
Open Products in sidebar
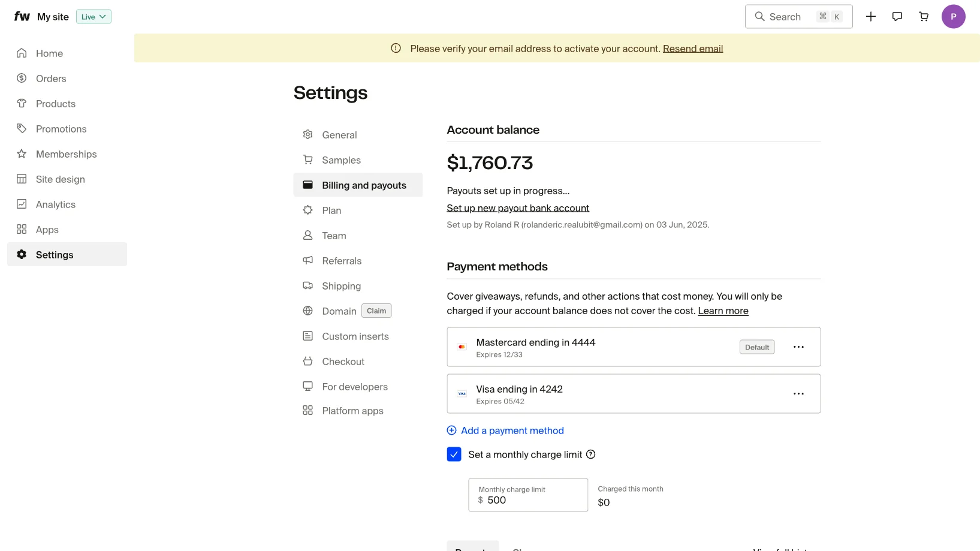pos(67,104)
